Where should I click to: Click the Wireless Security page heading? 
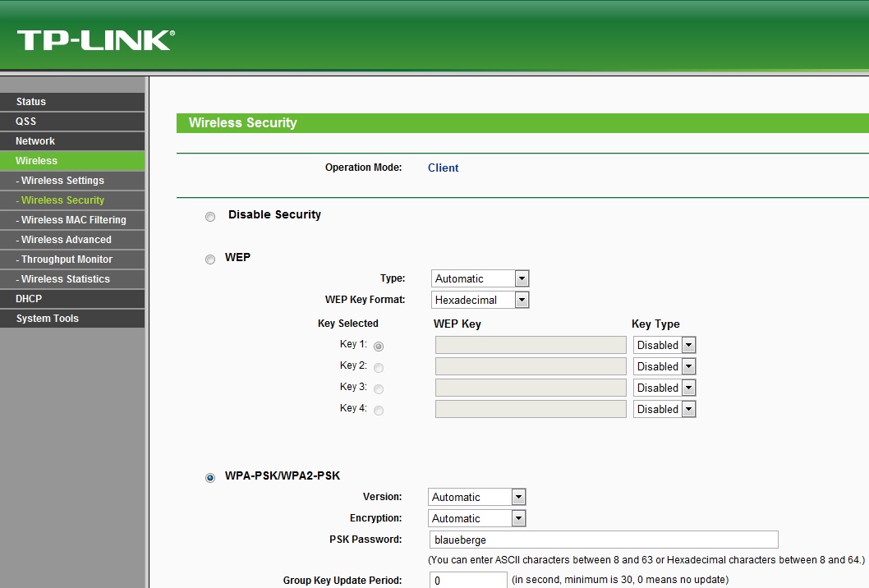(x=243, y=122)
